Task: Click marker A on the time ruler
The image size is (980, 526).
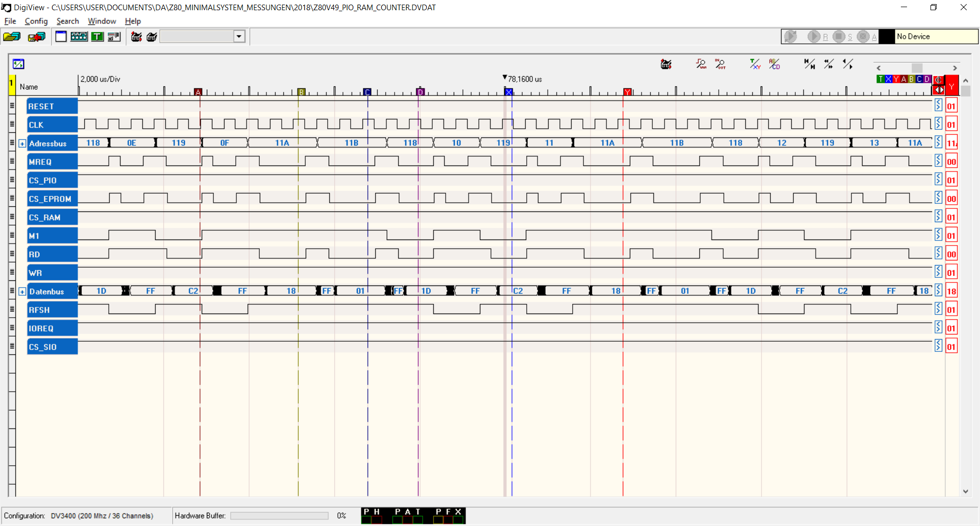Action: click(199, 92)
